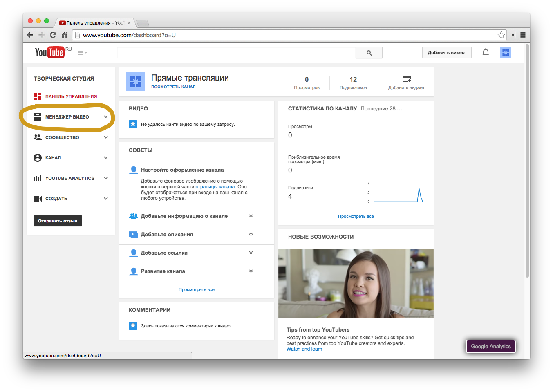553x392 pixels.
Task: Bookmark page with star icon
Action: coord(501,35)
